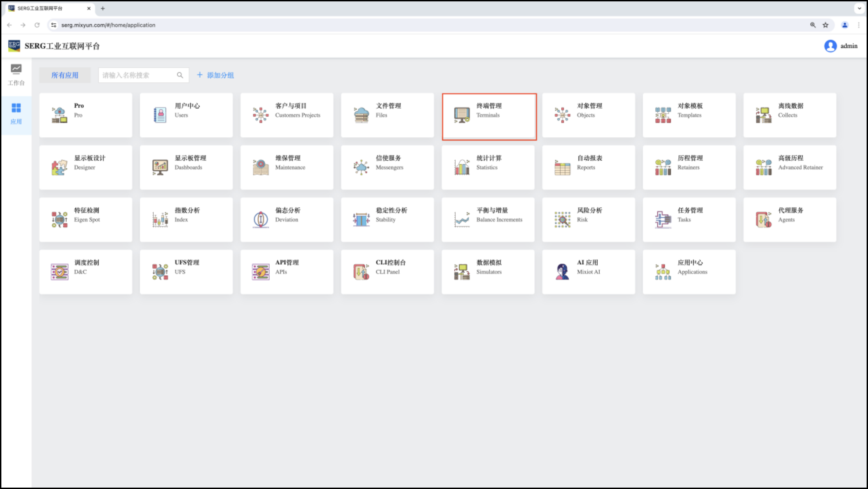Open a new browser tab

103,9
